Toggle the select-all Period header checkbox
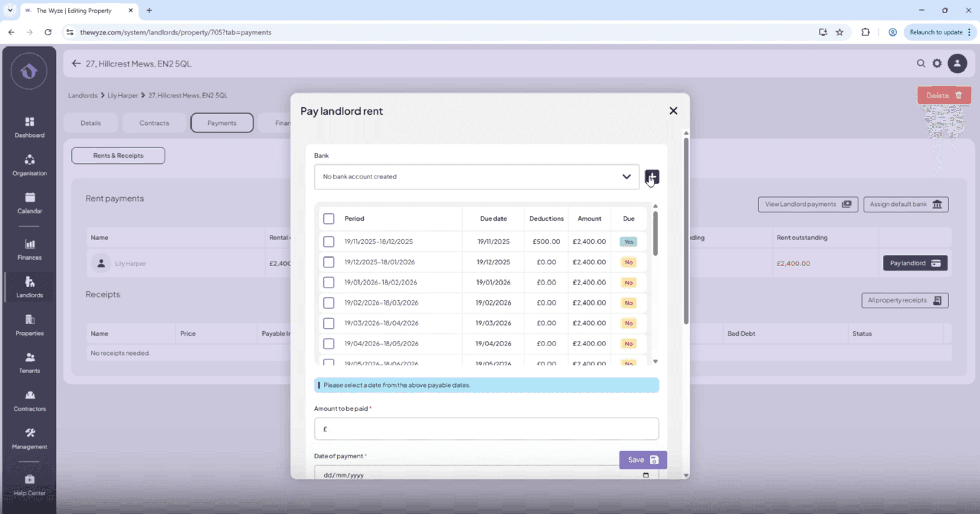 click(x=329, y=219)
